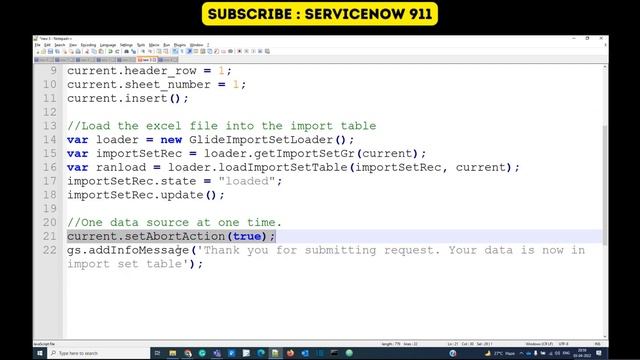This screenshot has height=360, width=640.
Task: Open the Windows Start menu
Action: coord(40,353)
